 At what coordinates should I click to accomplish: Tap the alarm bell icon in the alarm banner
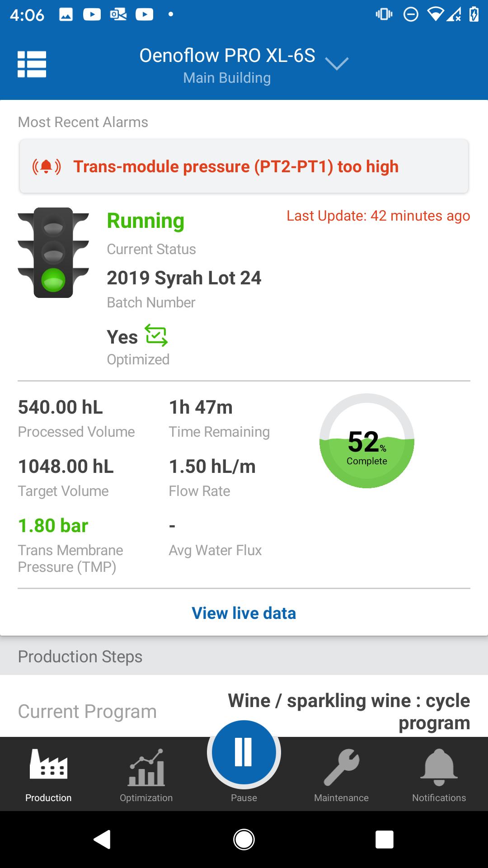coord(47,167)
